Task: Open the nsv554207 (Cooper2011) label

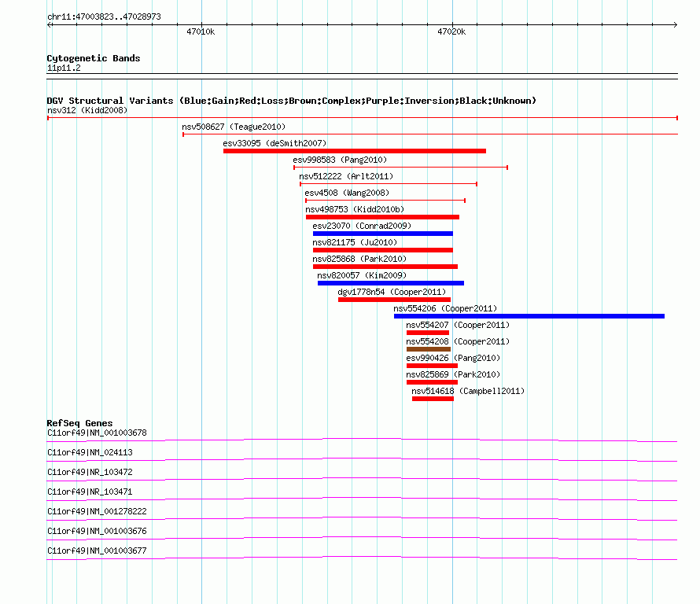Action: 458,325
